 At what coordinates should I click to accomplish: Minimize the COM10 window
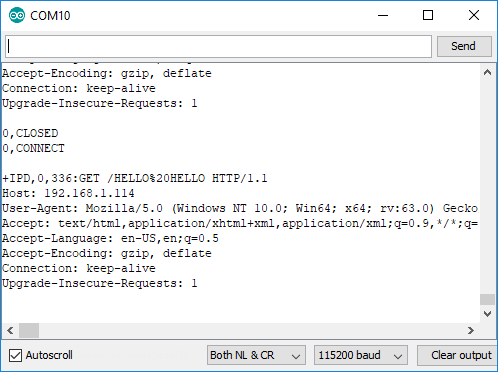[383, 15]
